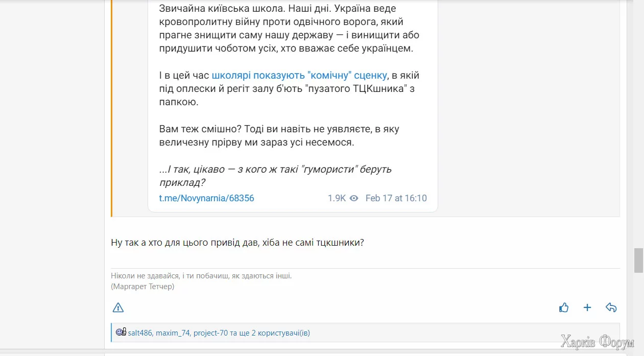Open salt486 user profile
This screenshot has width=644, height=356.
click(x=140, y=333)
